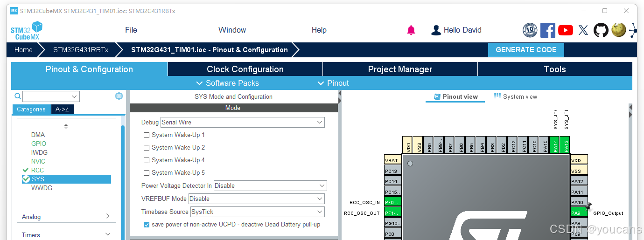Click the PA14 pin on chip
Viewport: 644px width, 240px height.
click(554, 145)
